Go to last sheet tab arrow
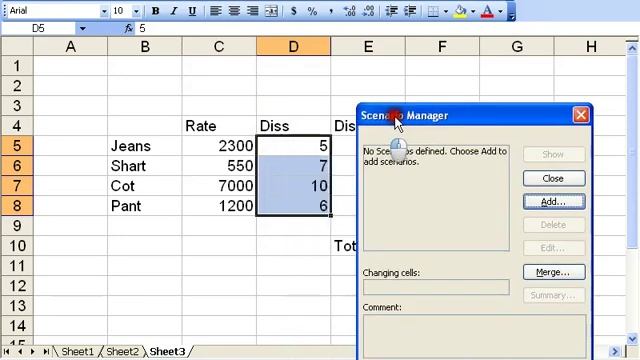 coord(46,351)
